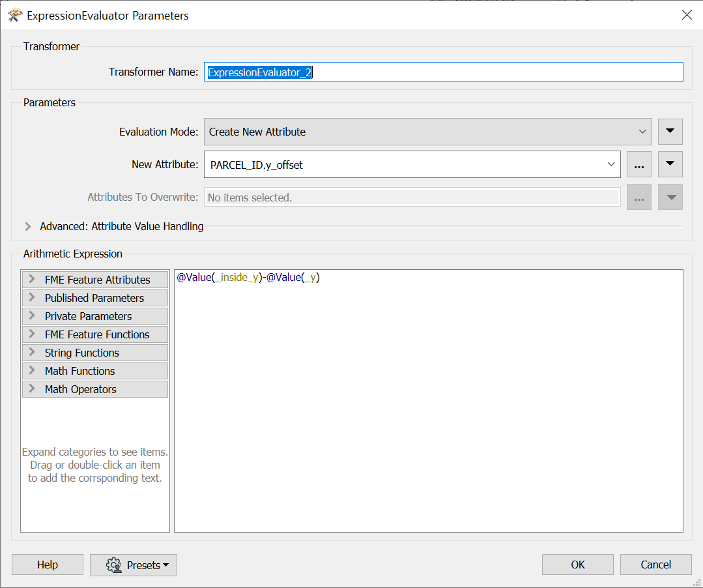This screenshot has height=588, width=703.
Task: Click the Help button
Action: 47,565
